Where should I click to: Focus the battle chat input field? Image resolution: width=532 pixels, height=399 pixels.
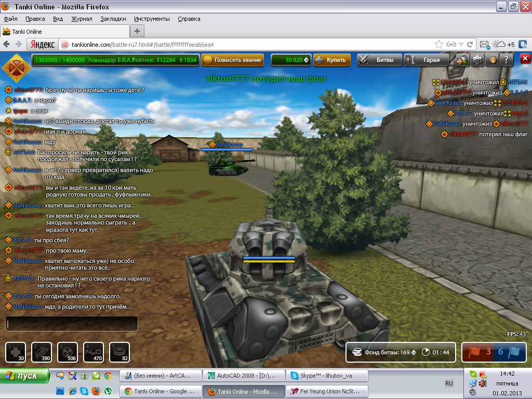point(72,324)
